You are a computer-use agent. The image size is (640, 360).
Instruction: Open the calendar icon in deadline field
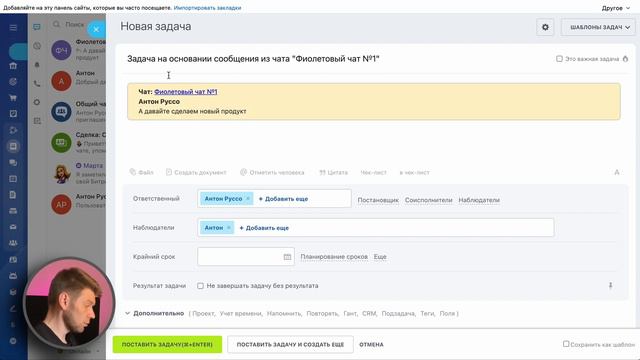click(287, 257)
